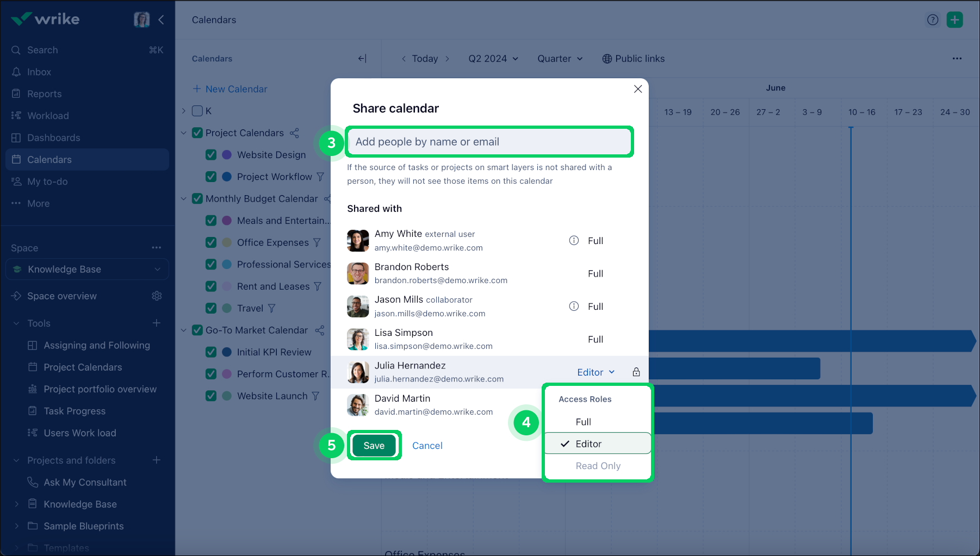Screen dimensions: 980x556
Task: Collapse the calendars side panel arrow icon
Action: point(362,59)
